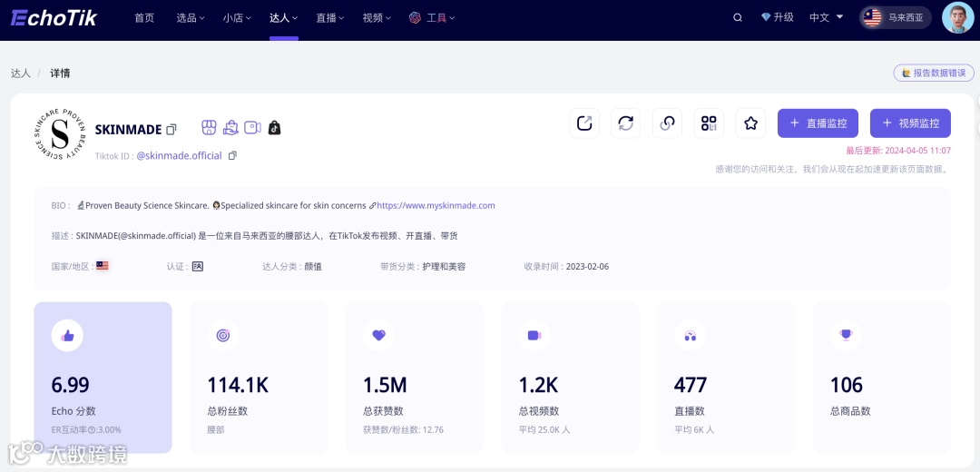Image resolution: width=980 pixels, height=472 pixels.
Task: Click the EchoTik logo
Action: pyautogui.click(x=54, y=17)
